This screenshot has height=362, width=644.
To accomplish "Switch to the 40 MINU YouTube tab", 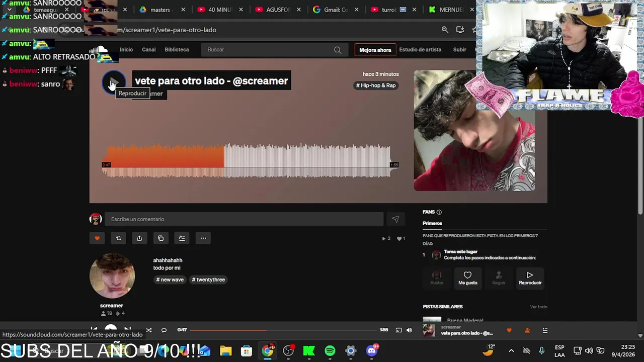I will pyautogui.click(x=219, y=10).
